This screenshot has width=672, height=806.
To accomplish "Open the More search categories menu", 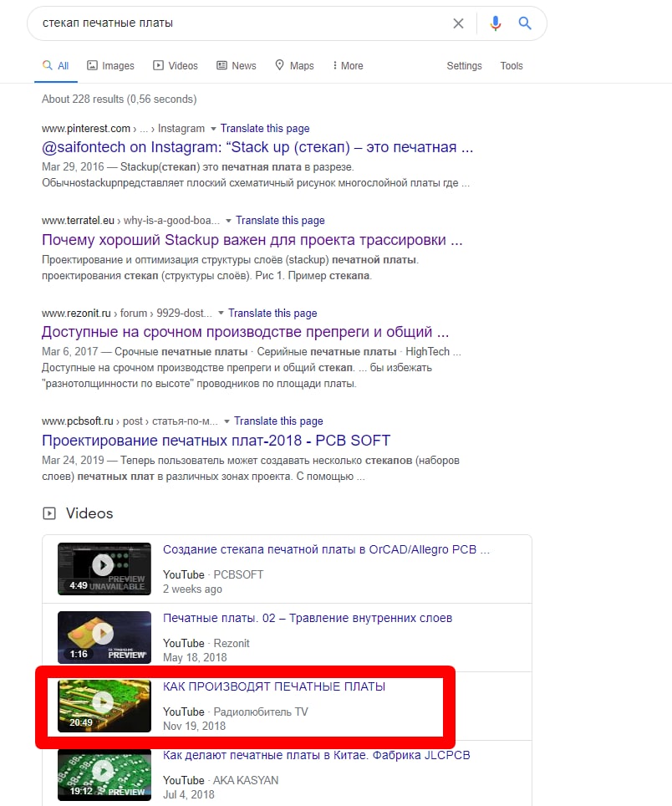I will coord(348,66).
